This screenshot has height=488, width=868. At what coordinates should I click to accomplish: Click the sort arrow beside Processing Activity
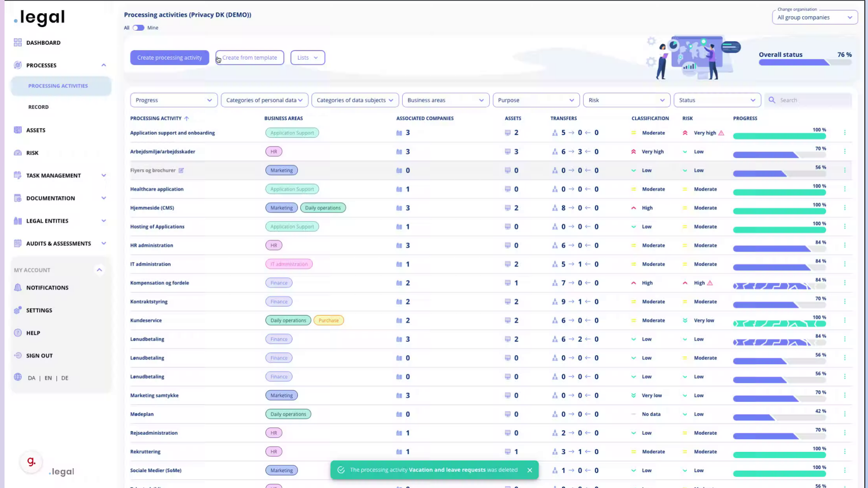pyautogui.click(x=186, y=118)
